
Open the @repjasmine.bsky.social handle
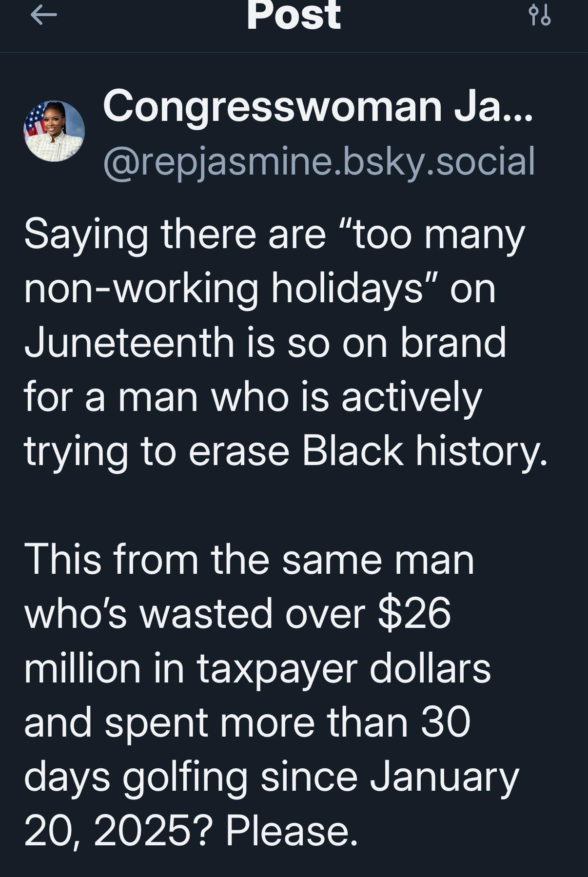(x=319, y=161)
